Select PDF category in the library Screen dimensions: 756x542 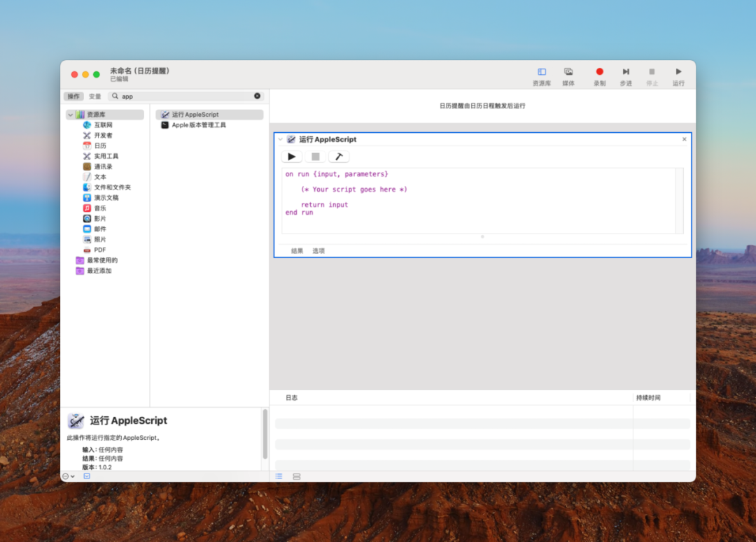pos(94,250)
